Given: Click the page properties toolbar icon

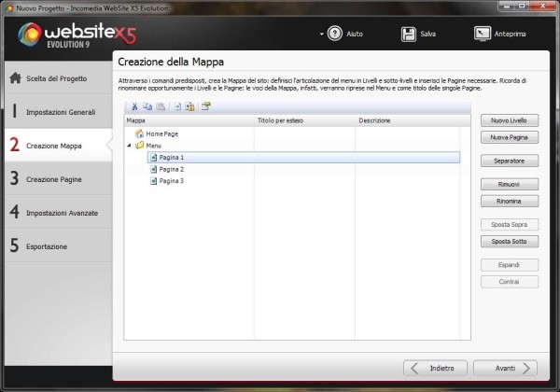Looking at the screenshot, I should 205,106.
